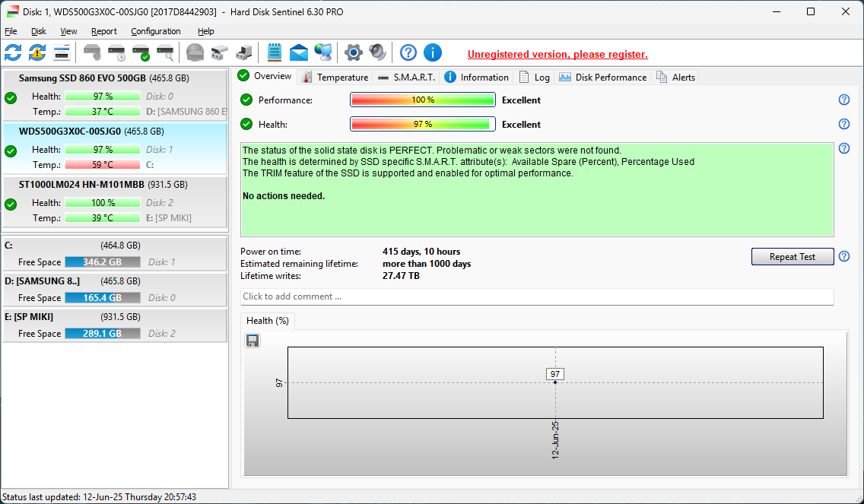Switch to the Overview tab

pyautogui.click(x=265, y=76)
